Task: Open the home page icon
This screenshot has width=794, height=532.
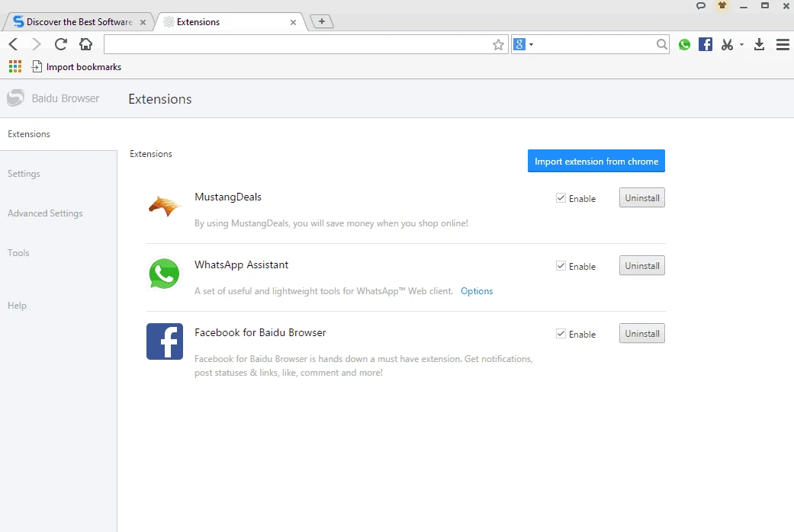Action: [x=86, y=44]
